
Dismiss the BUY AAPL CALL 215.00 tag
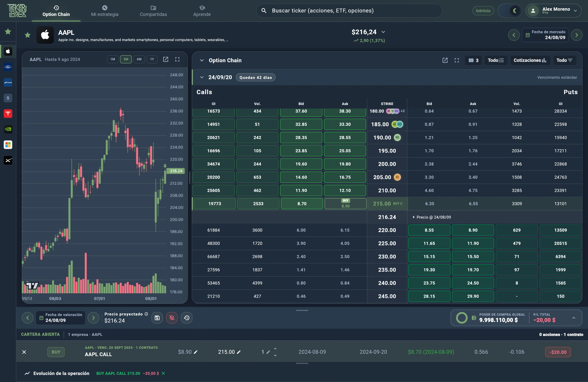coord(163,373)
